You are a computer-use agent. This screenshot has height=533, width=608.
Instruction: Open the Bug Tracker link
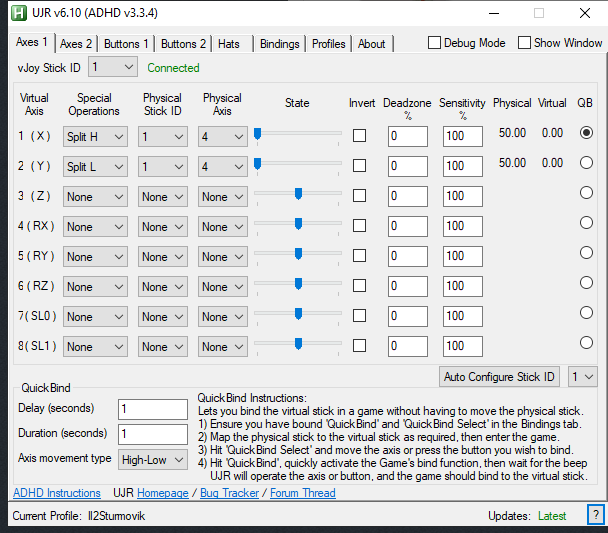point(230,493)
